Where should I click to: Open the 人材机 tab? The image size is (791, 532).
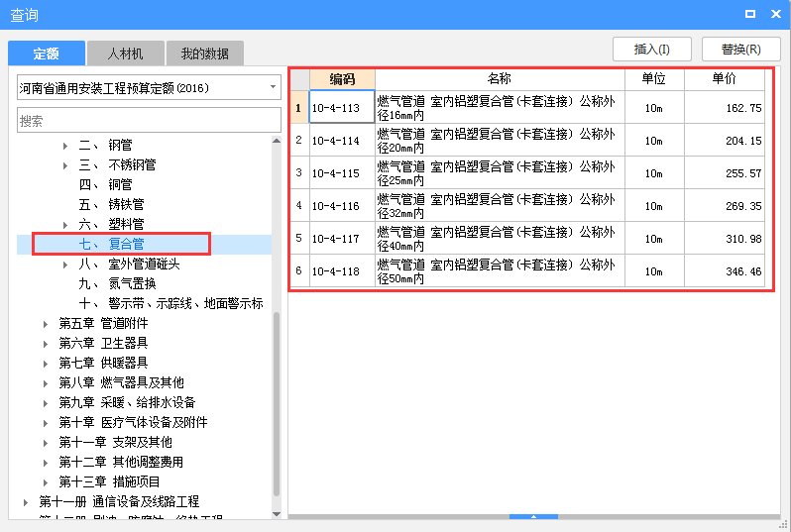tap(126, 53)
